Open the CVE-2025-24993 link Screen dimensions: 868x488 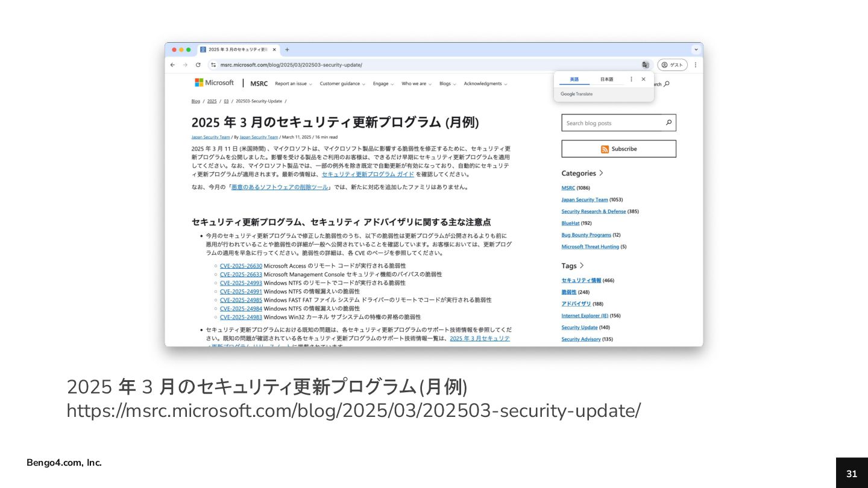point(241,283)
